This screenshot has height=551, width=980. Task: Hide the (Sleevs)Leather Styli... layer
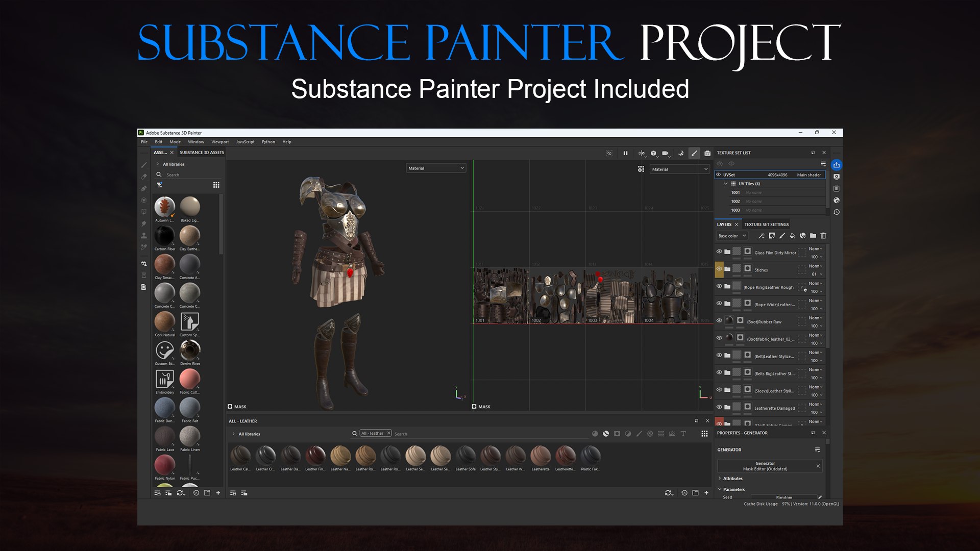pos(719,390)
